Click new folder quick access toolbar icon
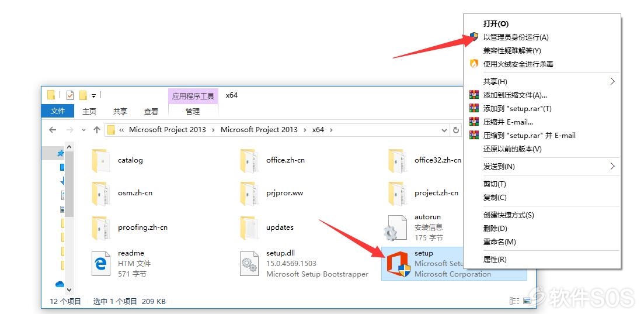 tap(83, 95)
